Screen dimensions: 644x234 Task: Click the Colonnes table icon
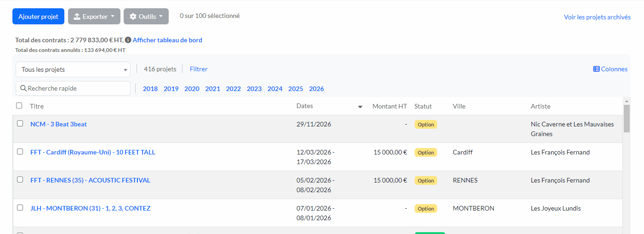pos(596,69)
